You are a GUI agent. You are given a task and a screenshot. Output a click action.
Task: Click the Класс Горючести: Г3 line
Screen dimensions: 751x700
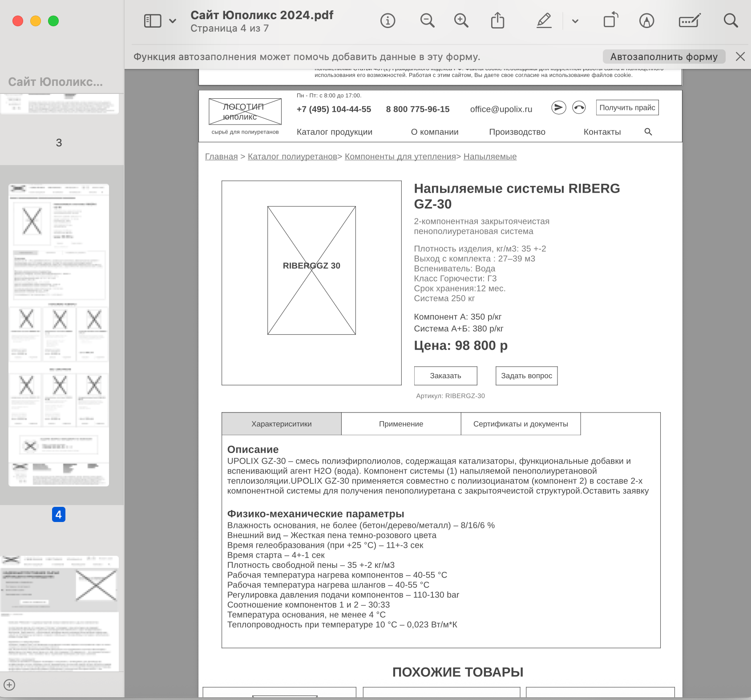pyautogui.click(x=455, y=279)
